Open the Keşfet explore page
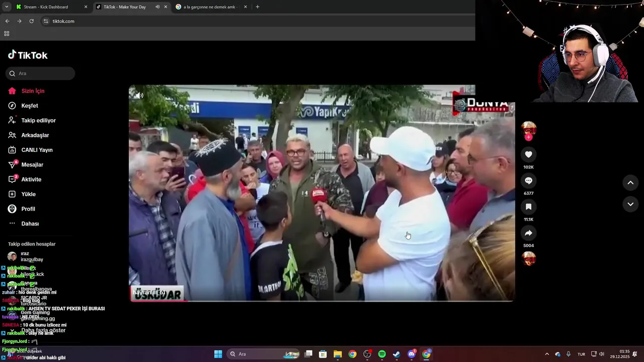 click(29, 106)
